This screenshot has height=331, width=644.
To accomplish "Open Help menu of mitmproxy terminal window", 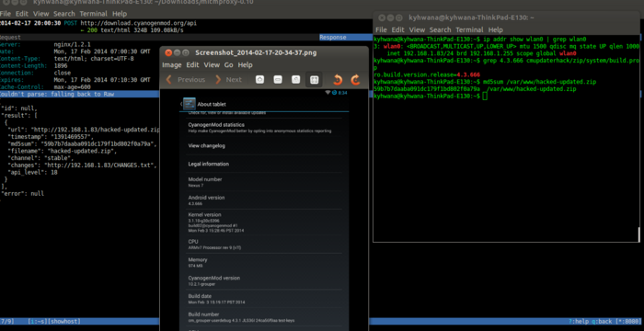I will pyautogui.click(x=120, y=14).
